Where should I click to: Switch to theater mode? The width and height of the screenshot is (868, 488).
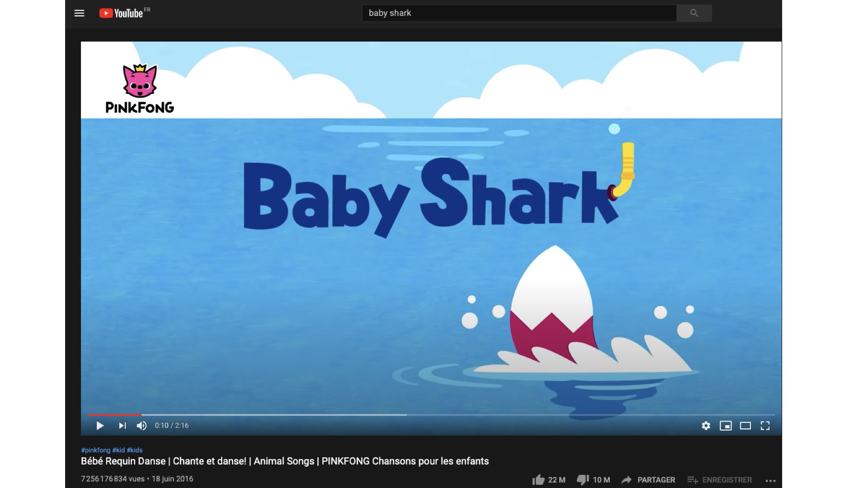tap(745, 426)
